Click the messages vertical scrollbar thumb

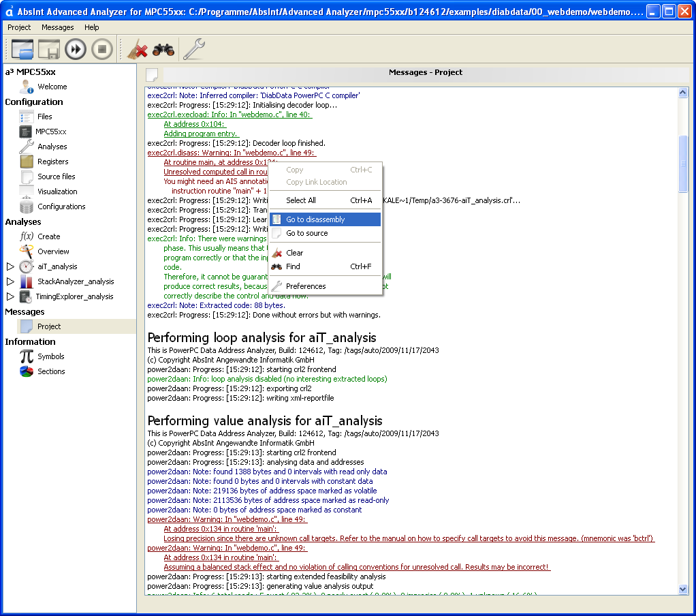click(x=683, y=164)
